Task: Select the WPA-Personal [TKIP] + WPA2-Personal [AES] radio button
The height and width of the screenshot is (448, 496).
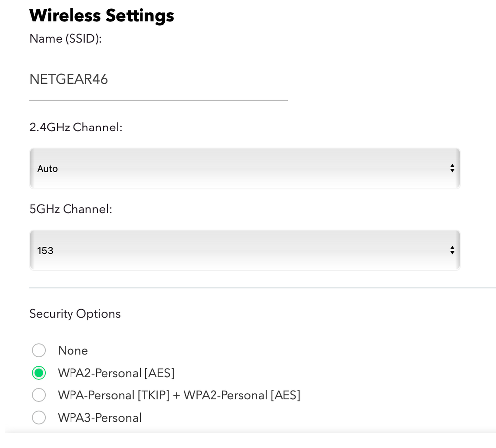Action: (39, 395)
